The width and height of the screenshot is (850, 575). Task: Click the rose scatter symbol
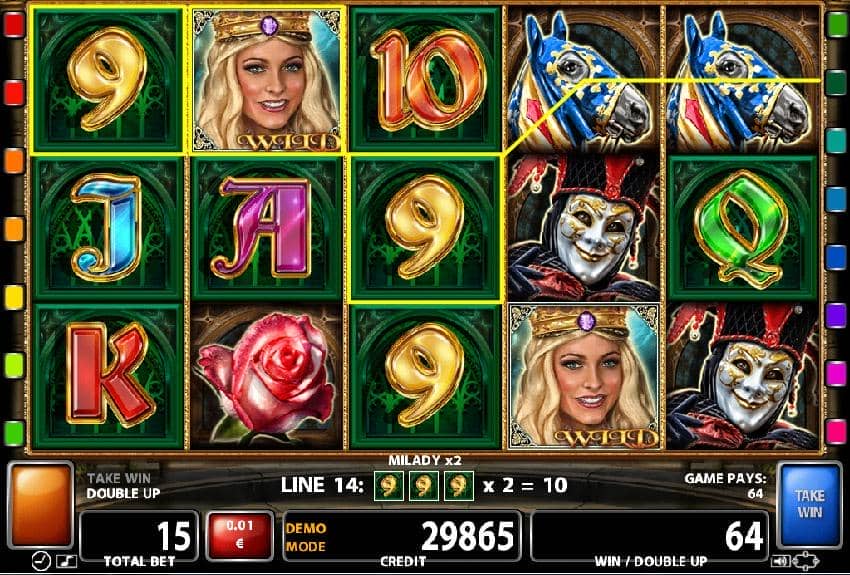[266, 377]
